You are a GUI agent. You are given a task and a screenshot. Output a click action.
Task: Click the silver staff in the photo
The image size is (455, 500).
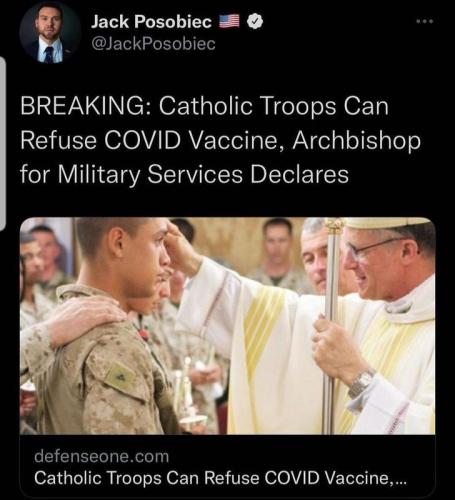(x=332, y=325)
